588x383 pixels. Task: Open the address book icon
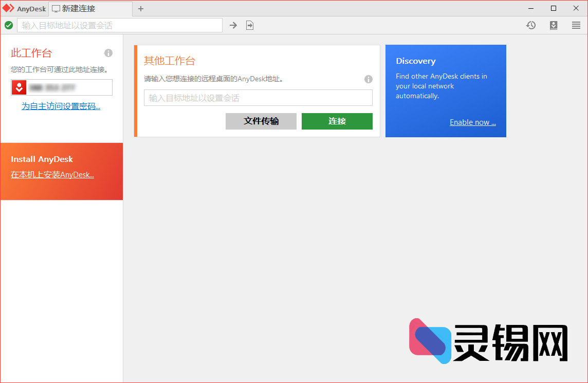pyautogui.click(x=554, y=25)
